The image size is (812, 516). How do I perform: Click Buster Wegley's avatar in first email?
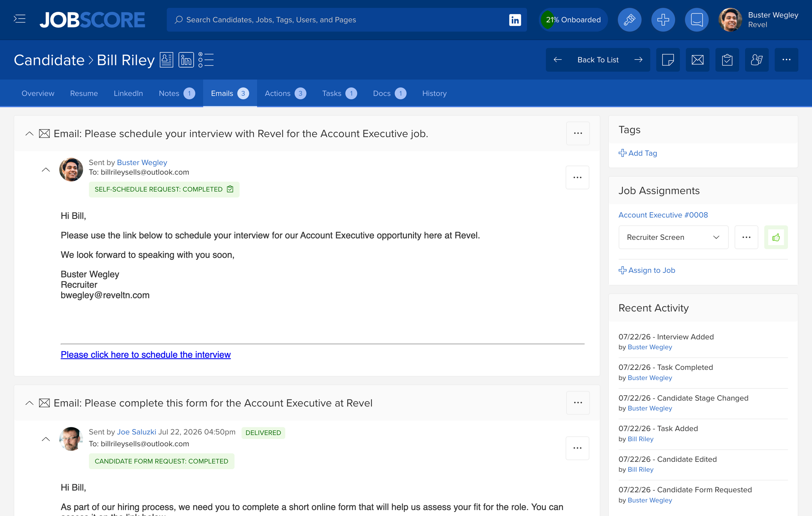[x=71, y=170]
